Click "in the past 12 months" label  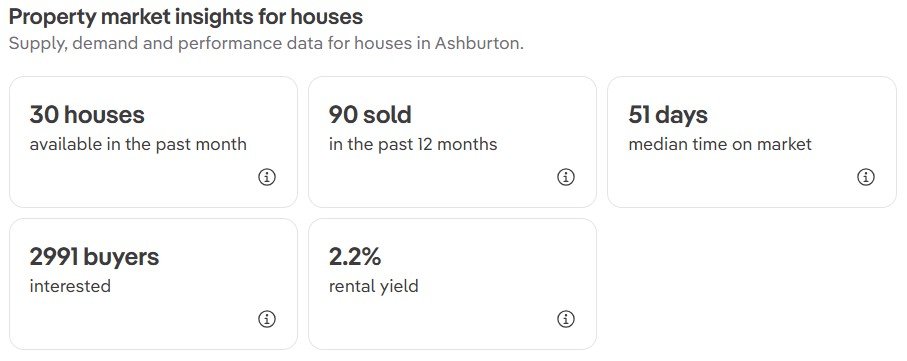pos(413,144)
